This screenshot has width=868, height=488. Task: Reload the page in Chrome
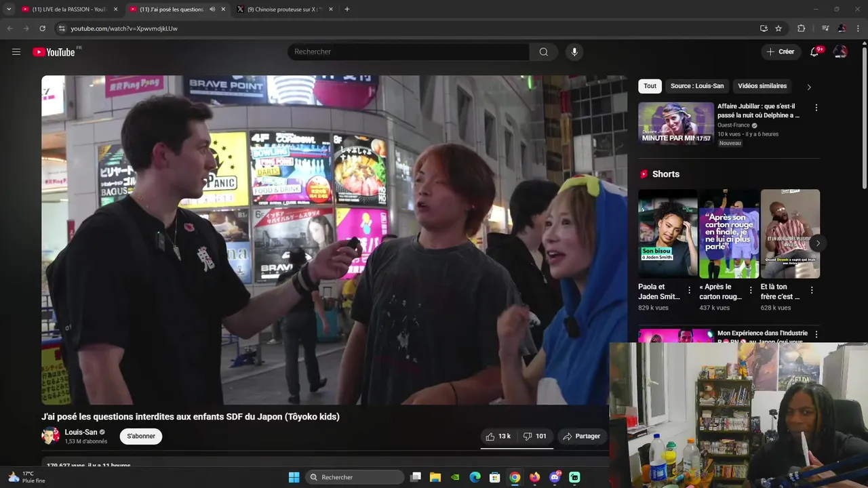[42, 28]
